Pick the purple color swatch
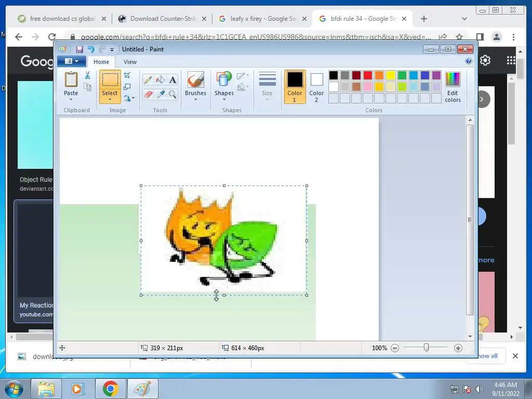532x399 pixels. click(436, 75)
